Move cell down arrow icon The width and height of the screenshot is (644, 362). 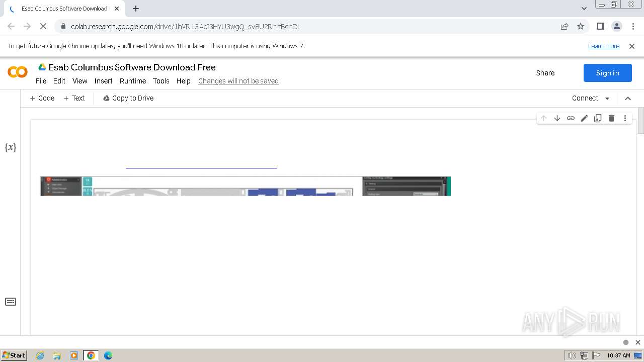click(x=557, y=118)
